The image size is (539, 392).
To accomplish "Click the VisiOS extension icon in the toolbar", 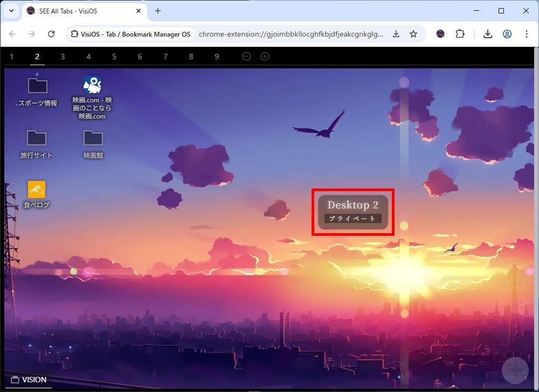I will point(440,34).
